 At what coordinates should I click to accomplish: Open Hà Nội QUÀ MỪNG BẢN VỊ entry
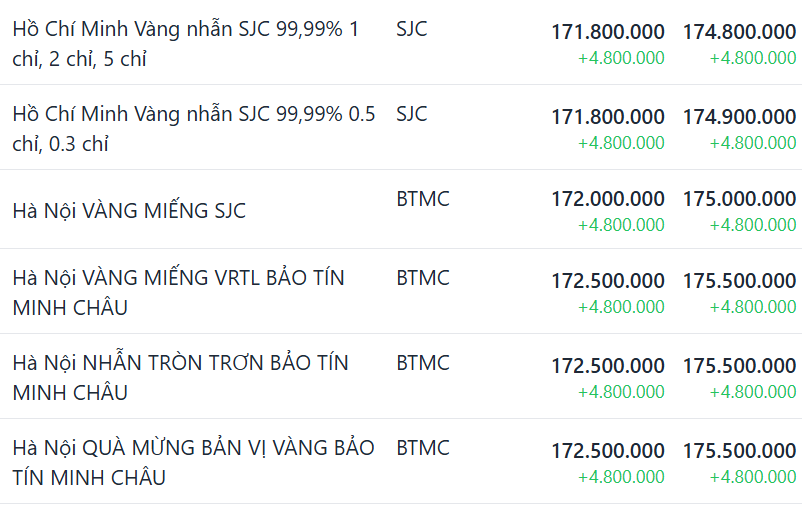[x=193, y=462]
